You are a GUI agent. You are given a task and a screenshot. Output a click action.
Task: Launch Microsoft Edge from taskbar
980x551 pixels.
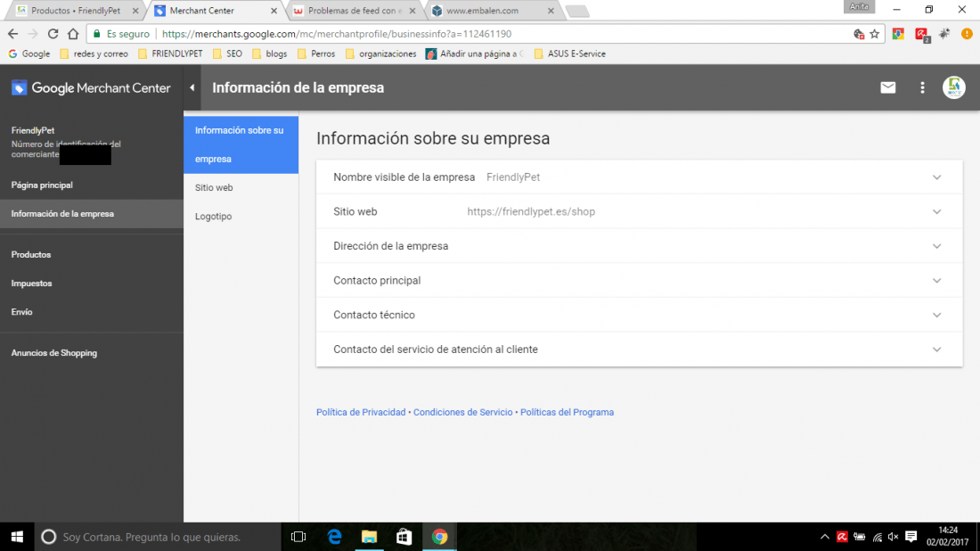[x=334, y=537]
